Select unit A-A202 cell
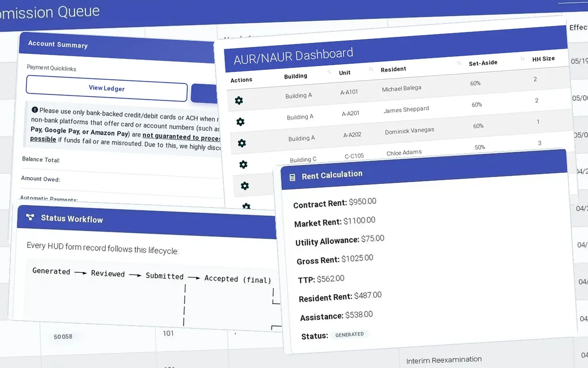 (352, 135)
